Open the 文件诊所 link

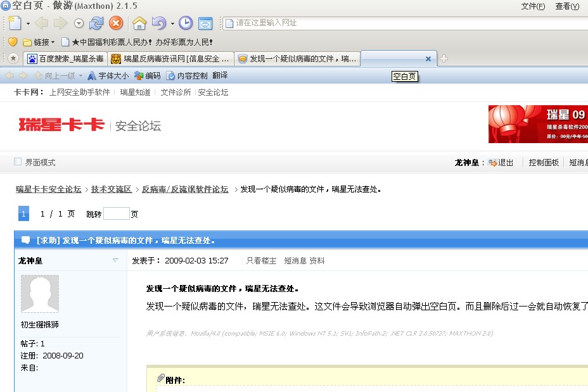click(176, 92)
